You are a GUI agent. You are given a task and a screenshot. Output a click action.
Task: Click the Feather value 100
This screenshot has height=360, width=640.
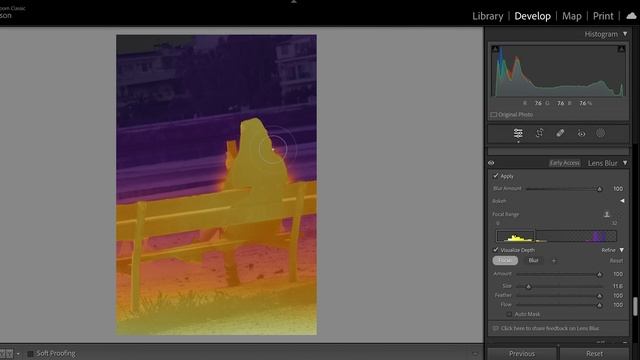point(618,296)
